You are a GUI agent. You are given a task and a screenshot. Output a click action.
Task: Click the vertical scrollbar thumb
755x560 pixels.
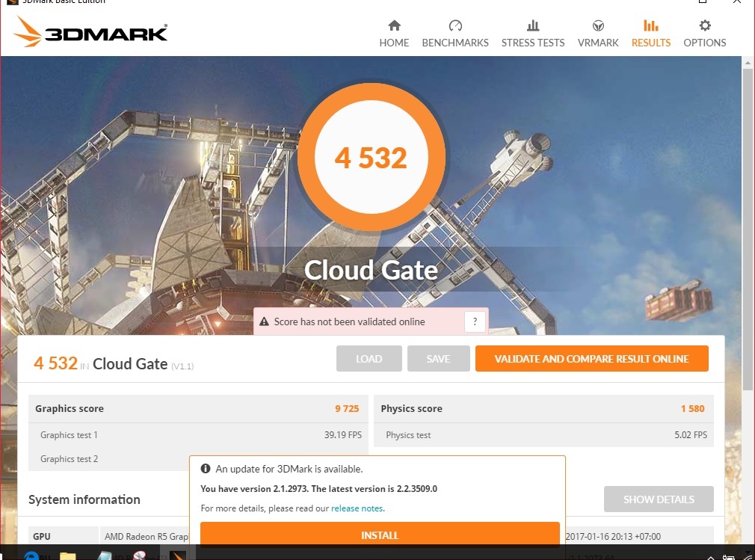748,229
